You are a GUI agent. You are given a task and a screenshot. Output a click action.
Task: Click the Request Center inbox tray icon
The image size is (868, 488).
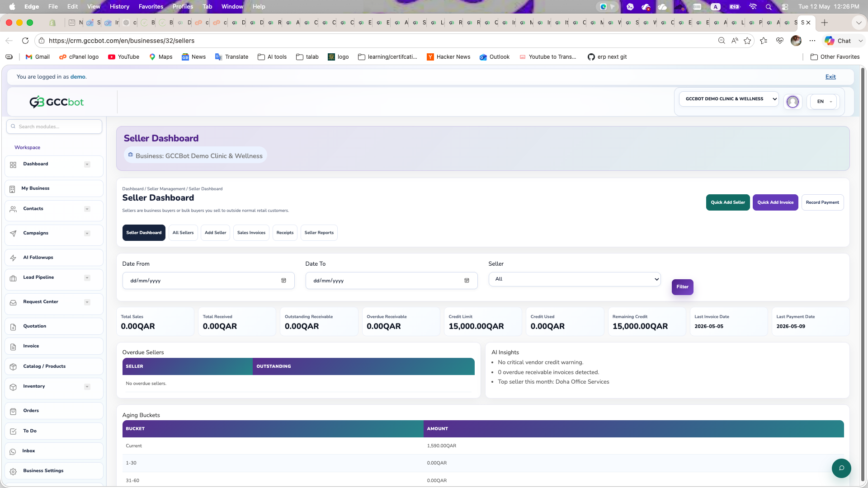click(13, 302)
